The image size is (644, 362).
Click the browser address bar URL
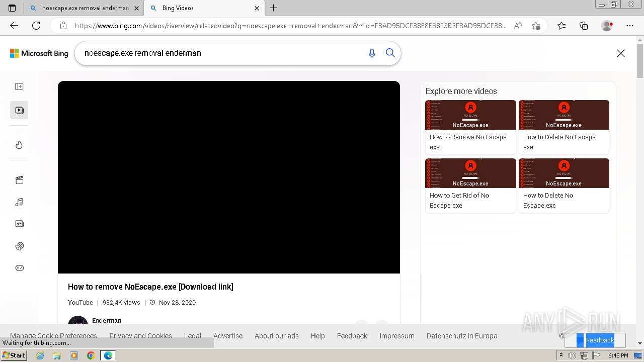291,26
